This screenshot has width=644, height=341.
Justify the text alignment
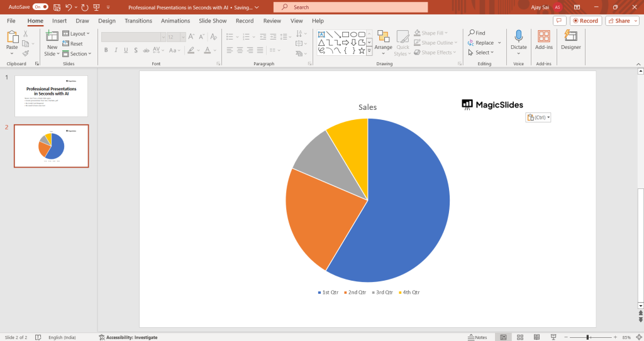[260, 50]
